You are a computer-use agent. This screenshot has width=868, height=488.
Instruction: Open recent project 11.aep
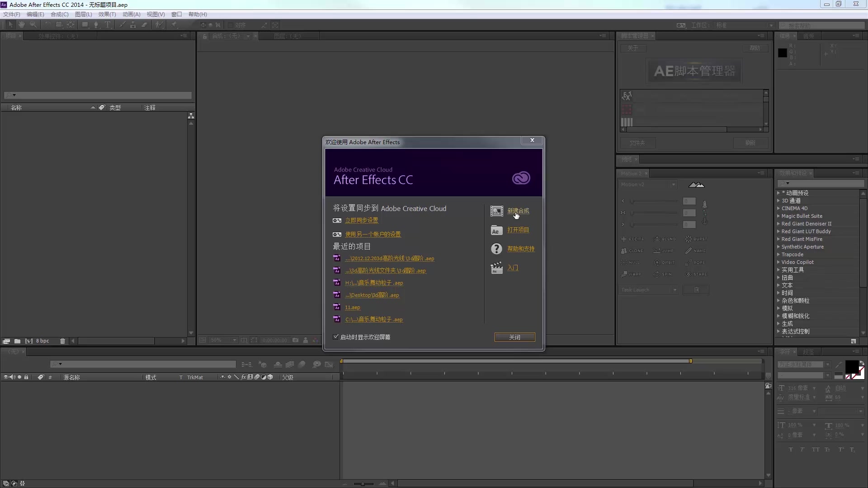(352, 307)
